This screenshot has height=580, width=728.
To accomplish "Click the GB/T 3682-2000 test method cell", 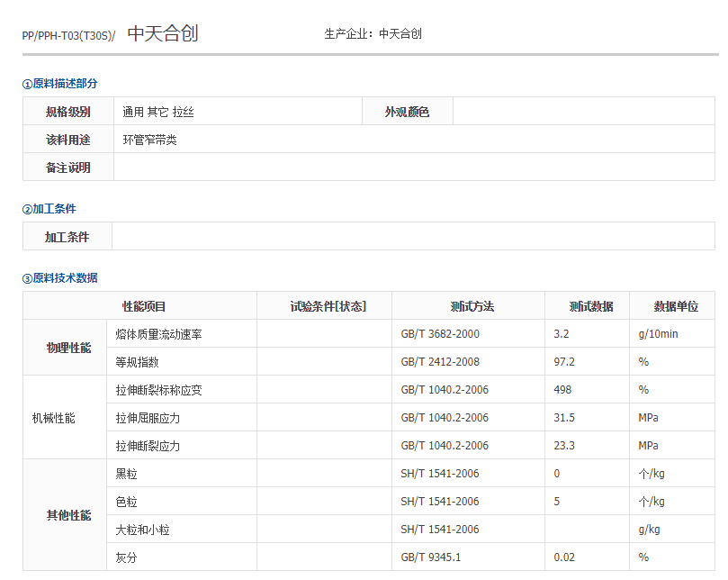I will point(438,333).
